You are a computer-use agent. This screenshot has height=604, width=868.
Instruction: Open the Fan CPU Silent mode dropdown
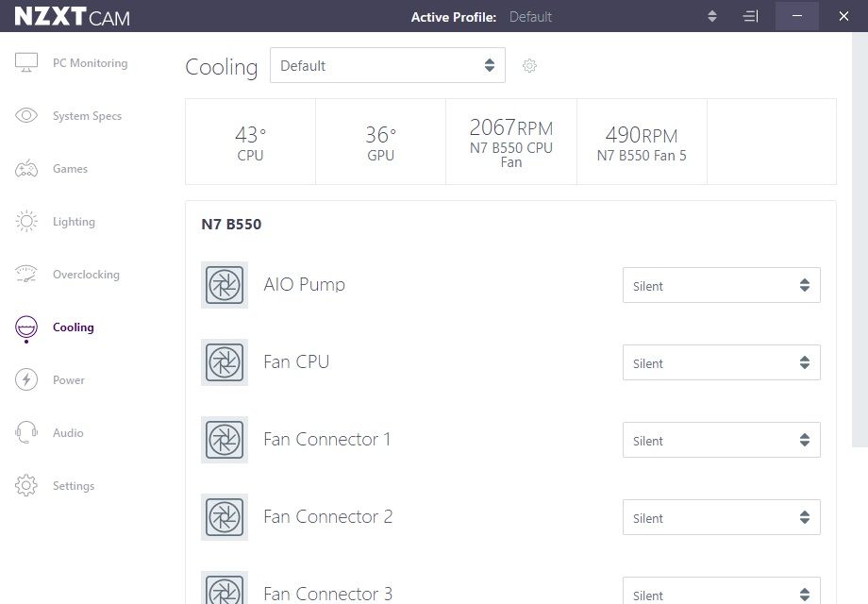pyautogui.click(x=722, y=362)
